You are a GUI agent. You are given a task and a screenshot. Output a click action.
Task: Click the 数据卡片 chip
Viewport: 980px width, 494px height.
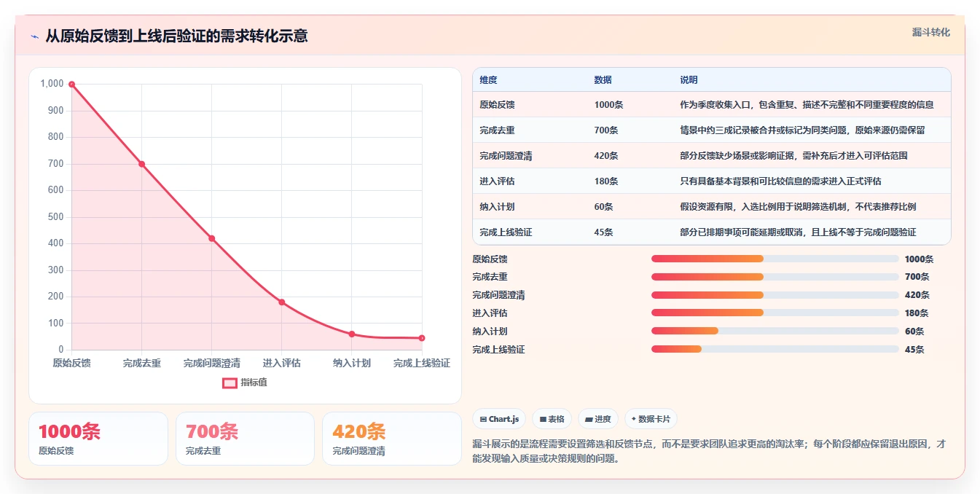651,419
